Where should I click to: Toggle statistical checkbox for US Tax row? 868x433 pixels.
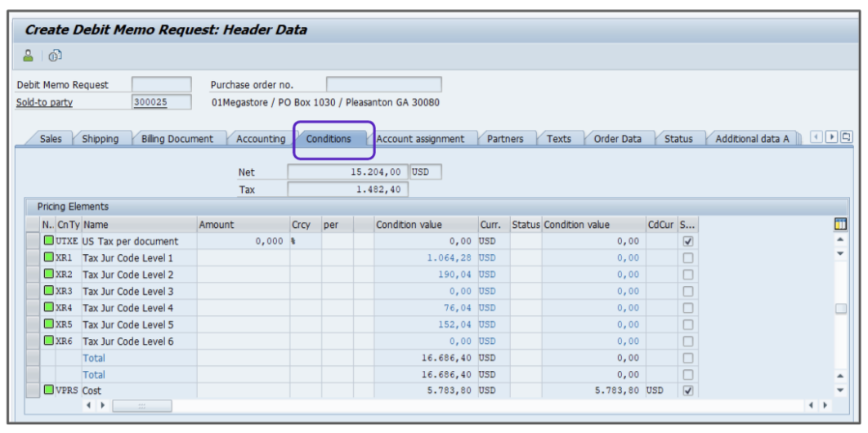pyautogui.click(x=687, y=242)
